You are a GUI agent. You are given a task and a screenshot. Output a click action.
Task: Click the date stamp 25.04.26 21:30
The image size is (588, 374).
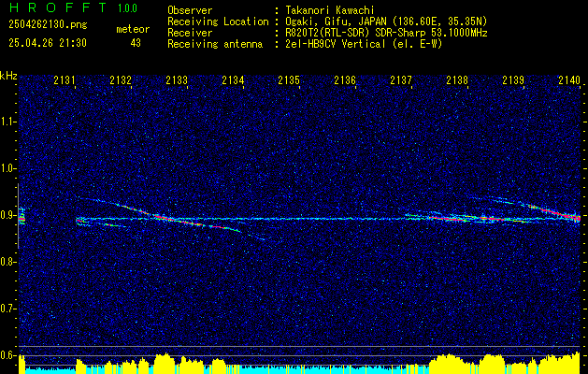coord(48,43)
